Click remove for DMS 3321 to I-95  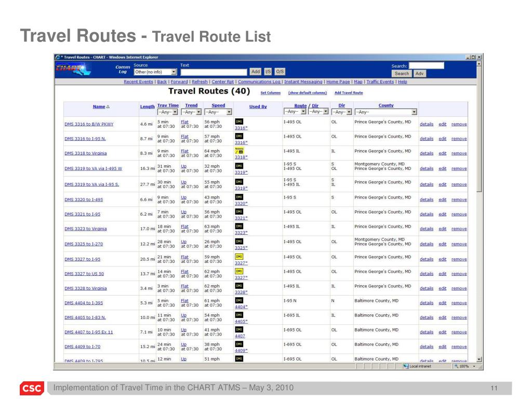[459, 214]
